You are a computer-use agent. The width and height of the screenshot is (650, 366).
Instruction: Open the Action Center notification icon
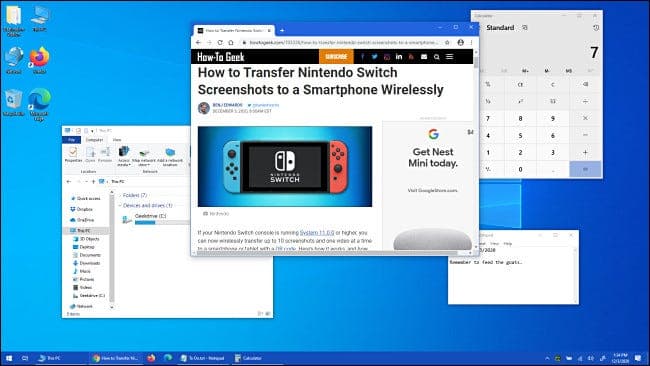638,358
